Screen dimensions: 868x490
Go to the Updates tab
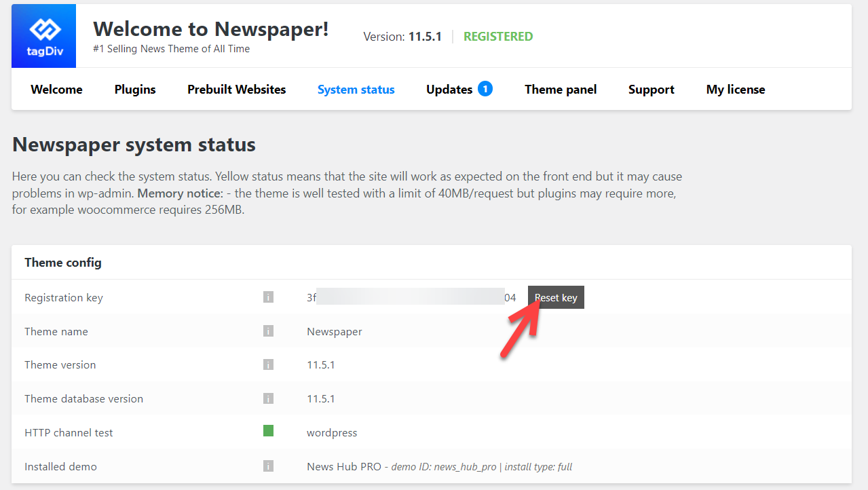point(449,90)
